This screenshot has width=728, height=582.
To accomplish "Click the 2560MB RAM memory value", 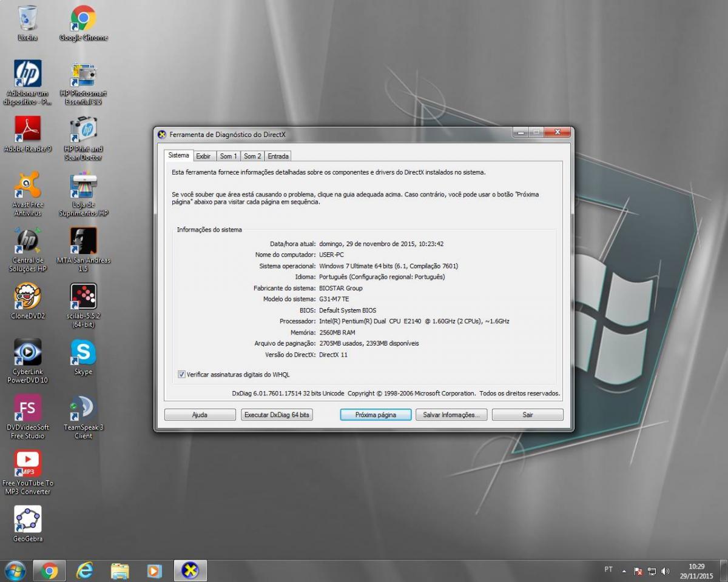I will [x=337, y=332].
